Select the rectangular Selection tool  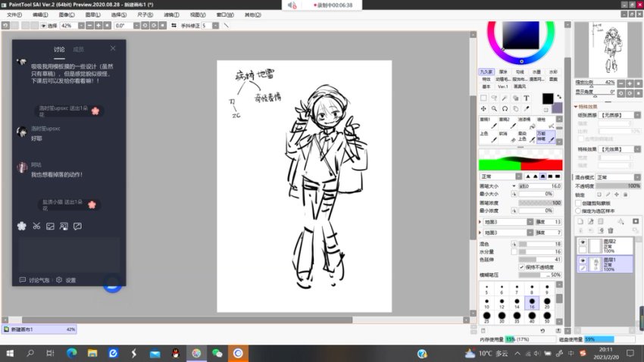(x=483, y=98)
